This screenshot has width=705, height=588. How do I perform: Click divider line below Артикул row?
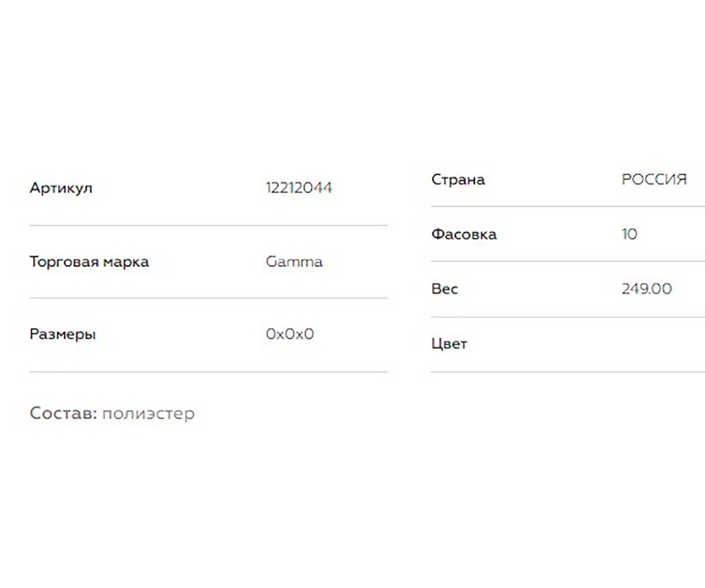[209, 225]
